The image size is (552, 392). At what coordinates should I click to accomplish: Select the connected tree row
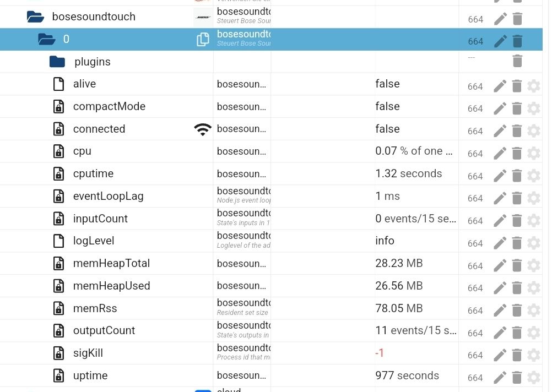tap(271, 129)
